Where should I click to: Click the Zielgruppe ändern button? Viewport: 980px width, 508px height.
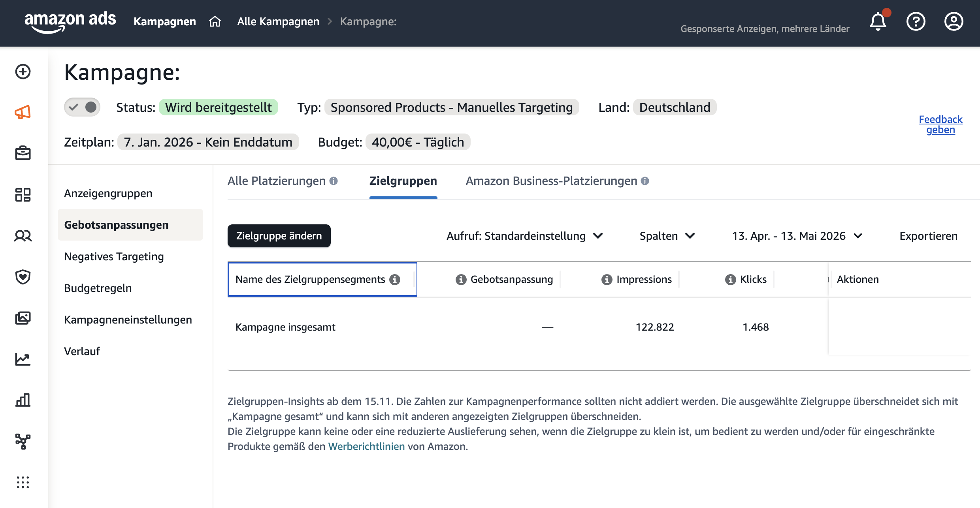coord(279,236)
